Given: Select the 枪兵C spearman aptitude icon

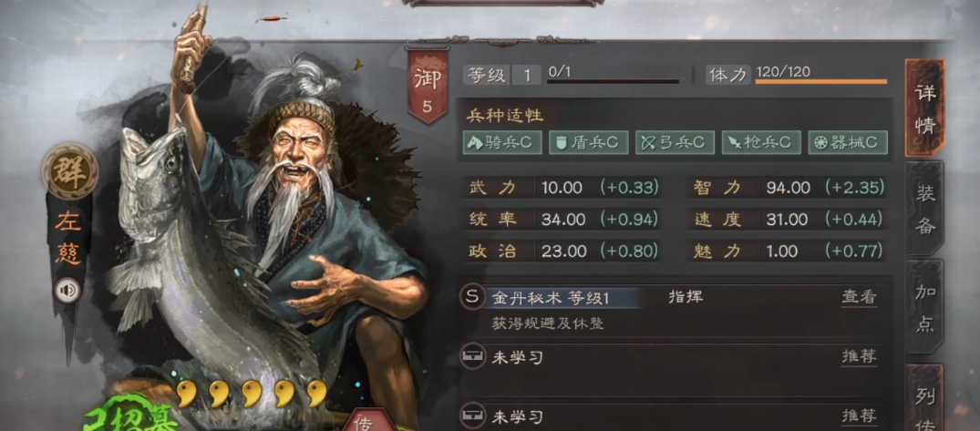Looking at the screenshot, I should (760, 142).
